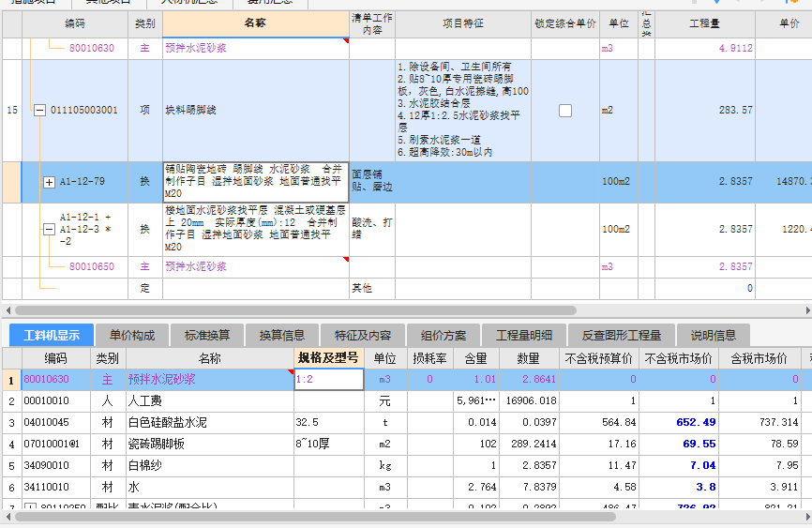Viewport: 812px width, 528px height.
Task: Toggle lock unit price checkbox for 块料踢脚线
Action: [565, 111]
